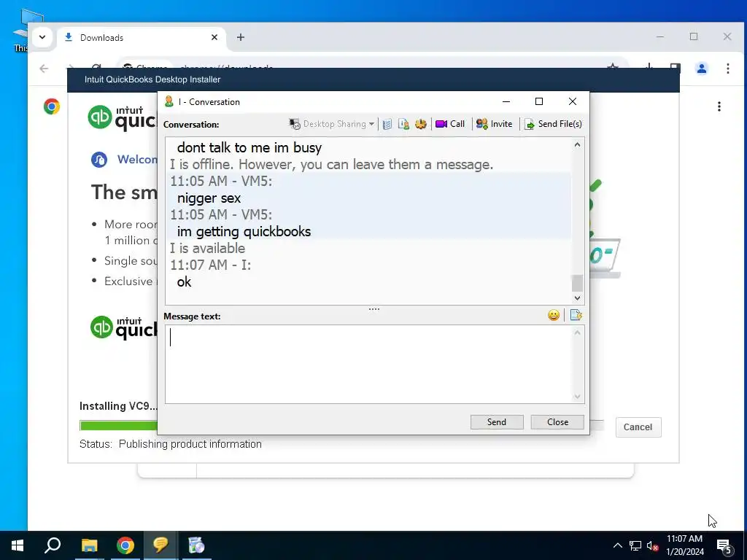This screenshot has width=747, height=560.
Task: Close the Downloads tab
Action: point(214,37)
